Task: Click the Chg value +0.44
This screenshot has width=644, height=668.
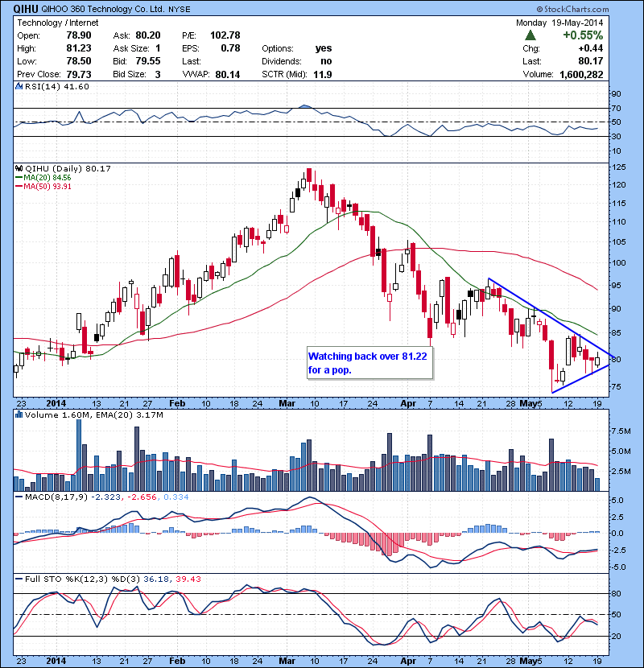Action: [590, 48]
